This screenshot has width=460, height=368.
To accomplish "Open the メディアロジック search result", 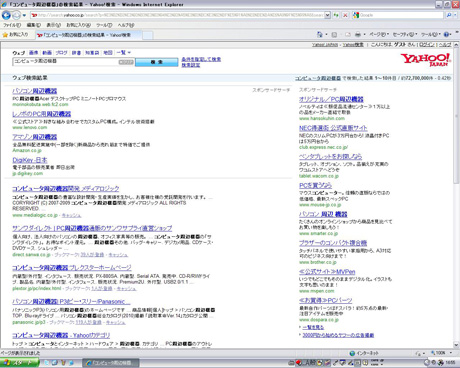I will (x=66, y=189).
